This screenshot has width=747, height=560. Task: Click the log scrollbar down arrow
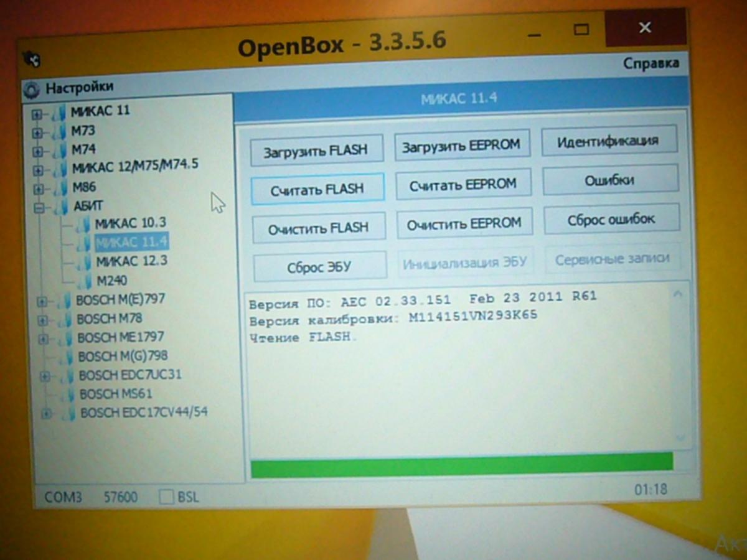coord(681,439)
